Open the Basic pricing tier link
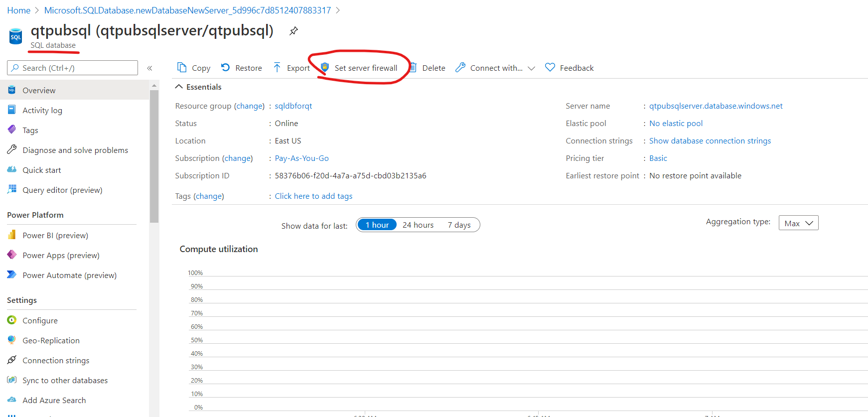The height and width of the screenshot is (417, 868). coord(658,158)
